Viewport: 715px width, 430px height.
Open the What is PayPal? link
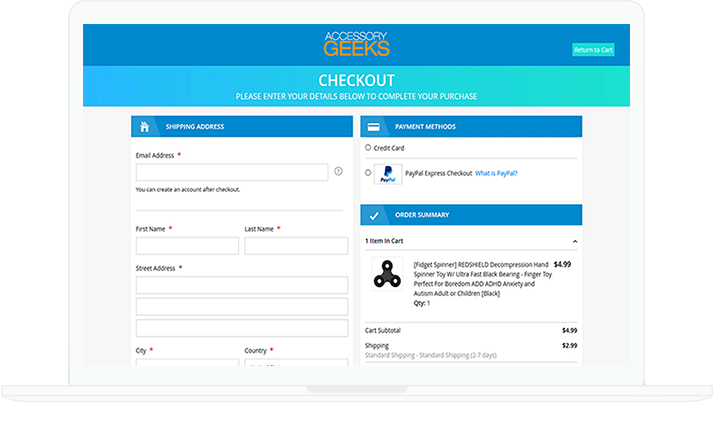click(x=496, y=173)
